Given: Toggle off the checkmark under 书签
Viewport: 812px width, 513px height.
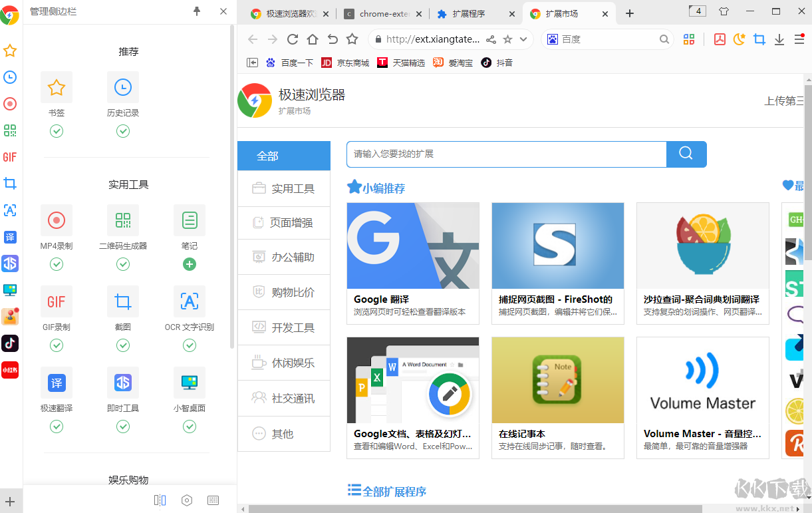Looking at the screenshot, I should click(x=57, y=131).
